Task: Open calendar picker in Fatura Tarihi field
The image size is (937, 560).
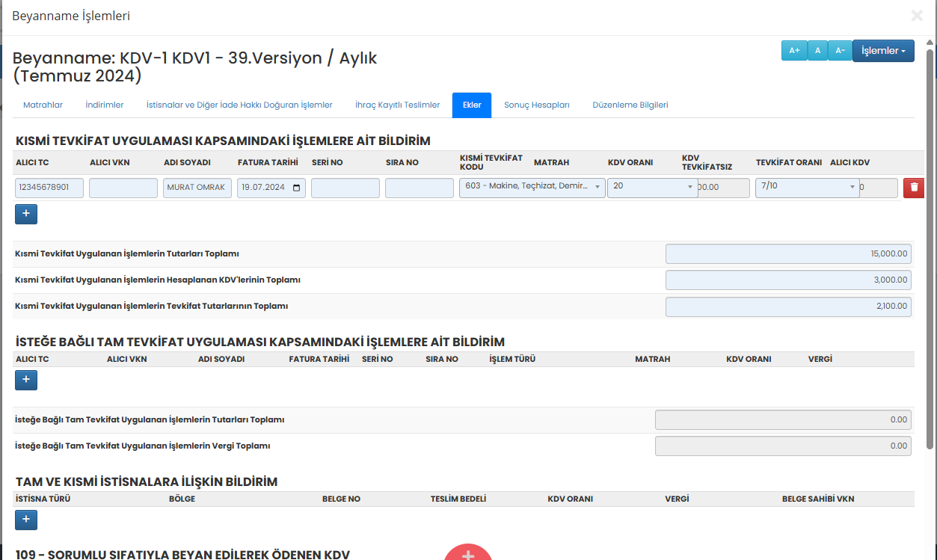Action: coord(297,188)
